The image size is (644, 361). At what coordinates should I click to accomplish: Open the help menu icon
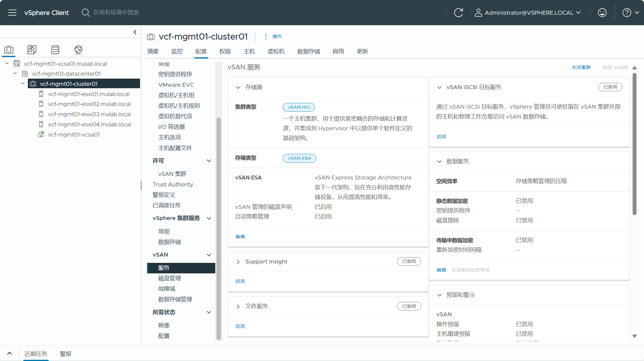(627, 13)
